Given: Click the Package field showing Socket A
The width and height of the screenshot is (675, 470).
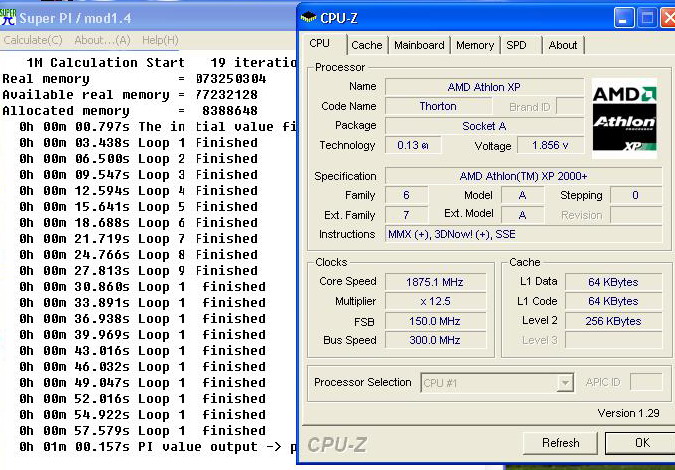Looking at the screenshot, I should tap(484, 126).
